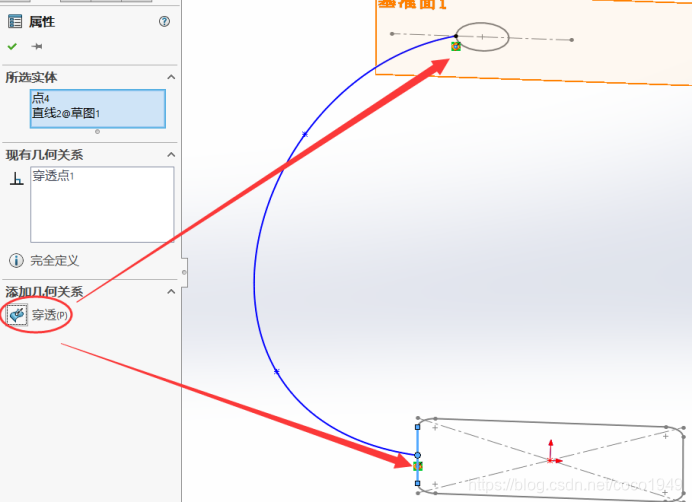Screen dimensions: 692x503
Task: Click the pushpin keep-visible icon
Action: pos(37,46)
